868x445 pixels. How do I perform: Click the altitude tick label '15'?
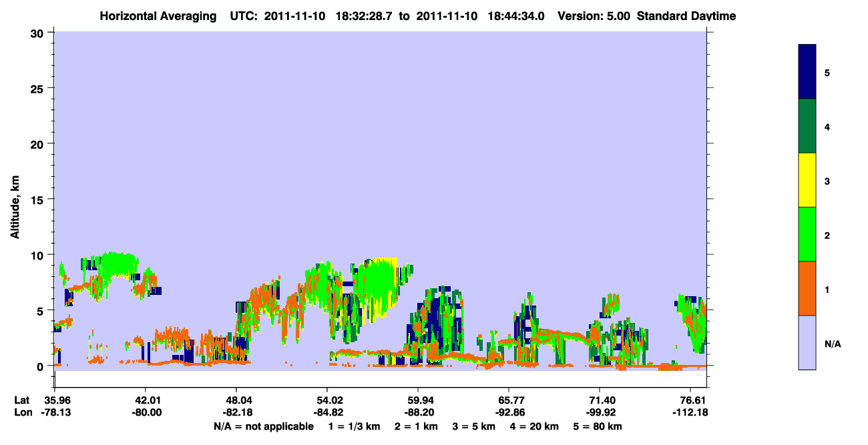[39, 199]
